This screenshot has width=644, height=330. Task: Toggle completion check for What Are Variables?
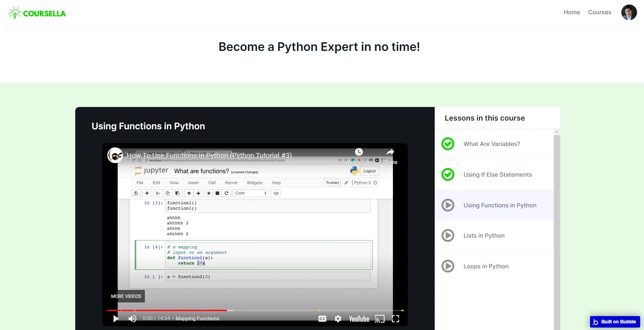tap(448, 144)
